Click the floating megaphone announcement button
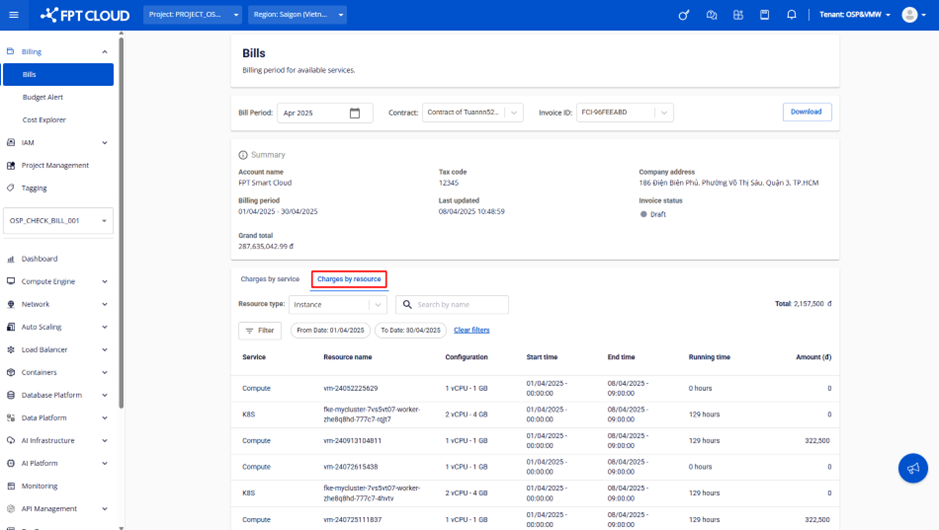Image resolution: width=939 pixels, height=530 pixels. (912, 468)
